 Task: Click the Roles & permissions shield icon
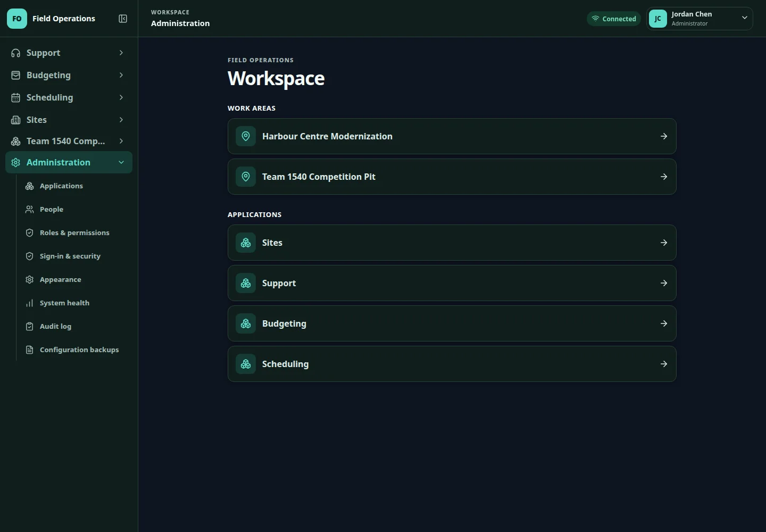(30, 232)
